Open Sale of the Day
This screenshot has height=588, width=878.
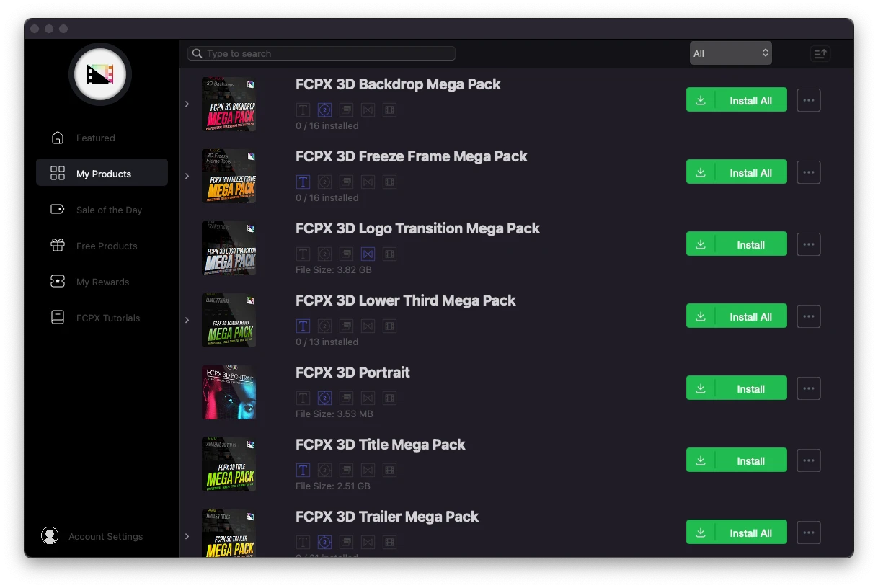click(102, 210)
